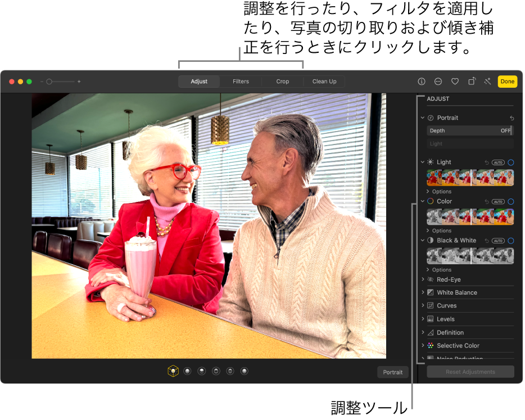Viewport: 525px width, 420px height.
Task: Click the zoom-out minus icon
Action: coord(42,82)
